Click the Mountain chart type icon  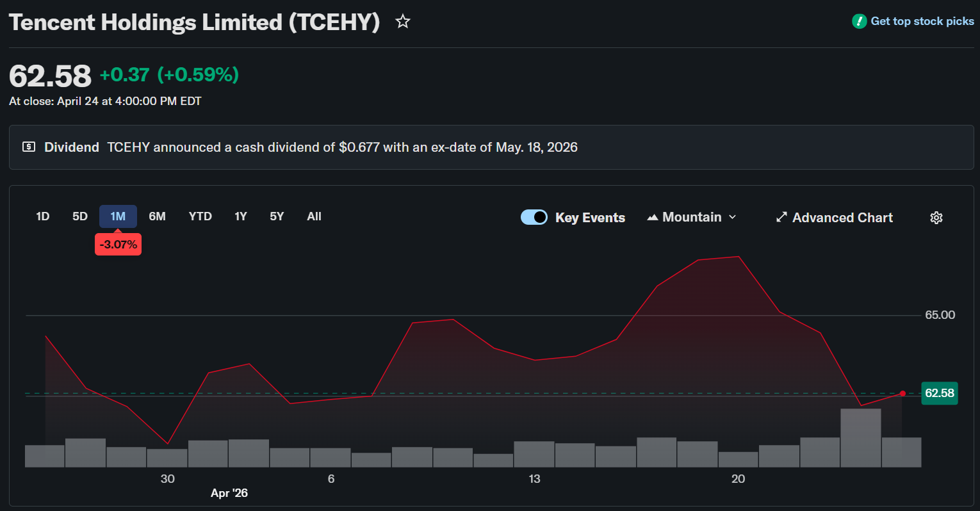(653, 218)
